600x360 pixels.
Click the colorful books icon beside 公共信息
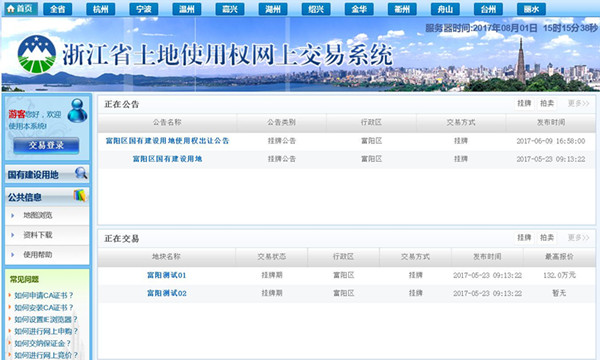(80, 195)
